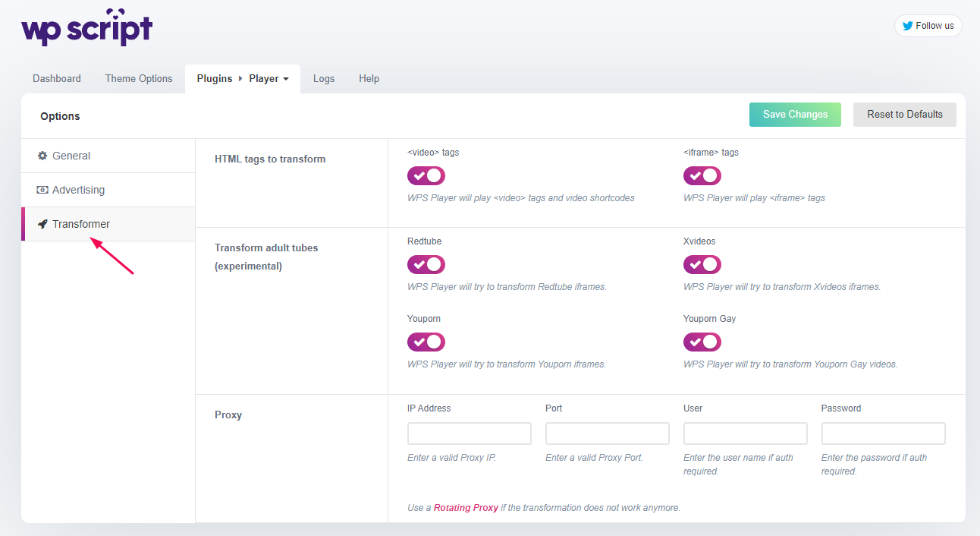
Task: Turn off the Youporn toggle
Action: click(426, 342)
